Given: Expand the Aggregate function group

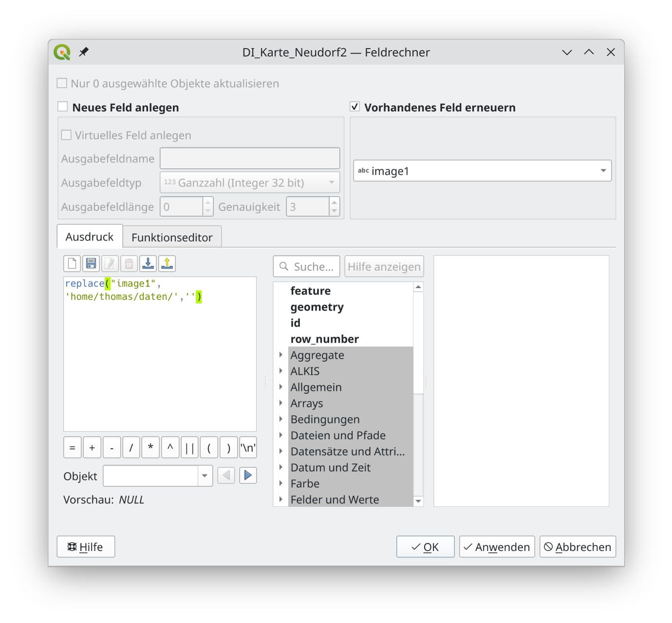Looking at the screenshot, I should click(281, 355).
